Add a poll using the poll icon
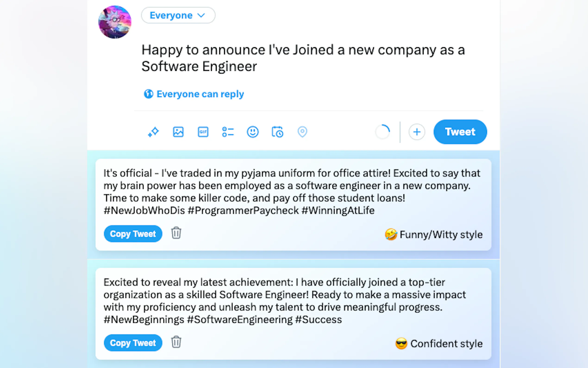The width and height of the screenshot is (588, 368). [228, 132]
